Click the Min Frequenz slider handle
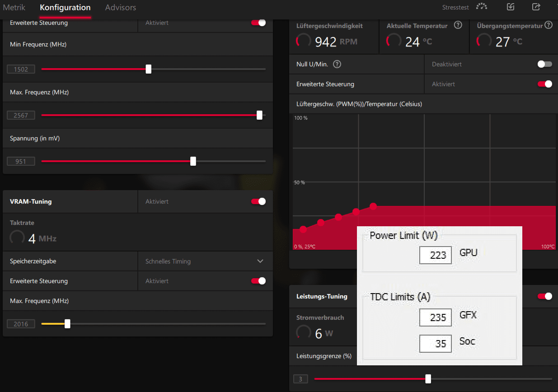 (x=148, y=69)
